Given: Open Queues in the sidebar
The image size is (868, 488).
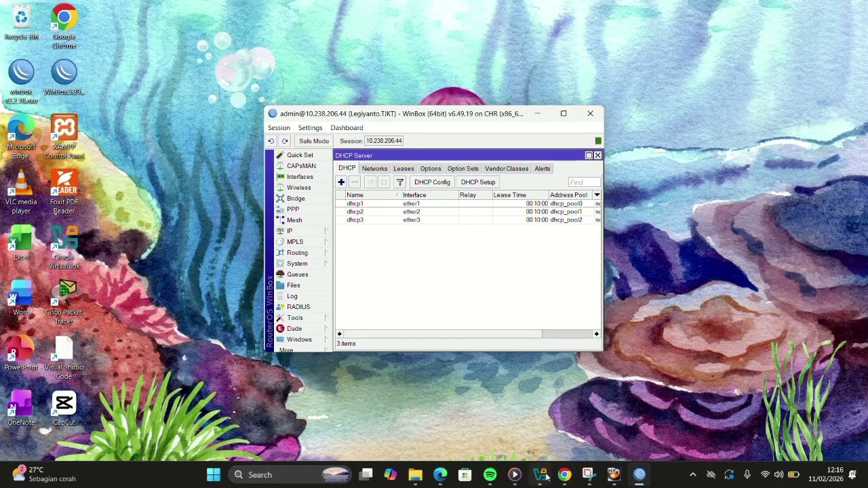Looking at the screenshot, I should coord(297,274).
